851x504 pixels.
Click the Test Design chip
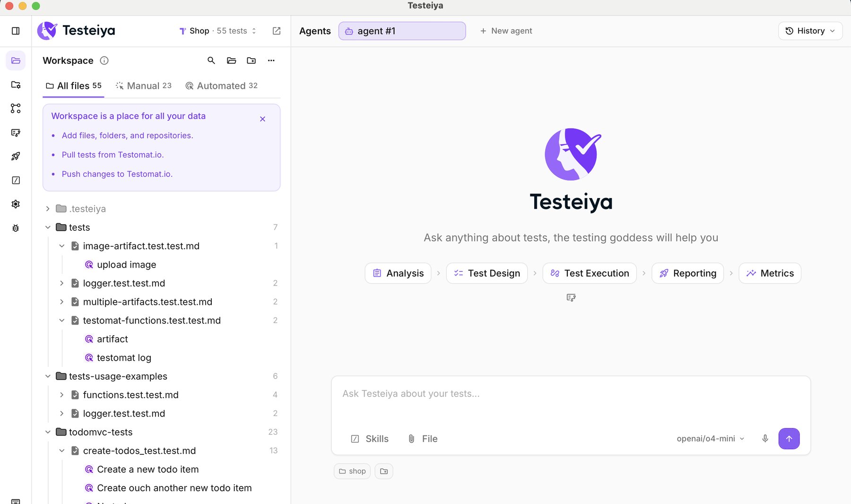[487, 273]
